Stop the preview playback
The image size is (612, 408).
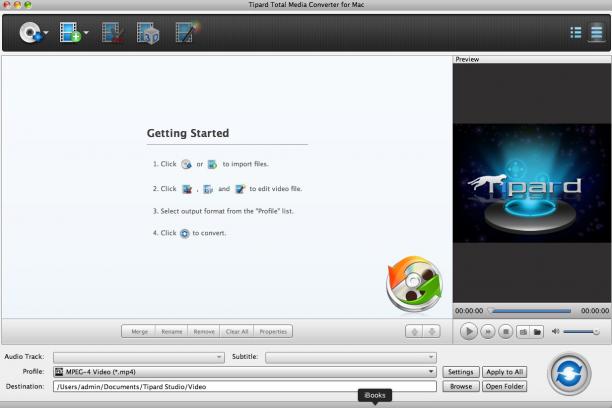505,332
